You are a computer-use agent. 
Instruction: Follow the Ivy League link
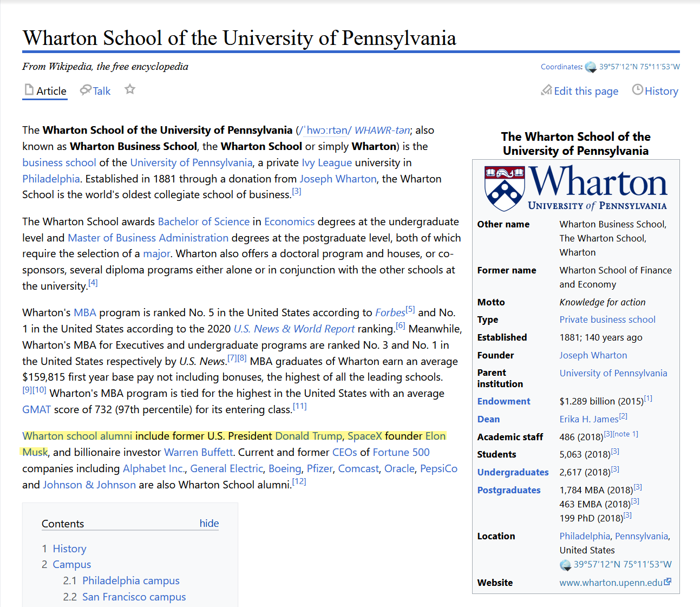click(326, 162)
